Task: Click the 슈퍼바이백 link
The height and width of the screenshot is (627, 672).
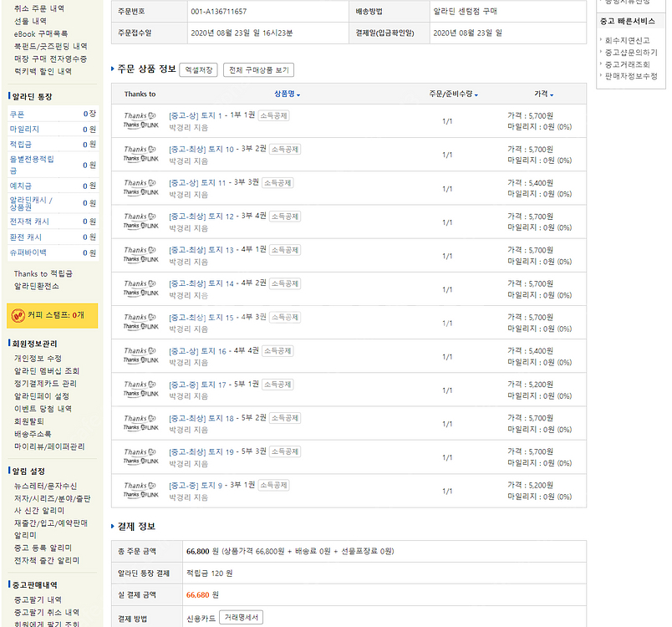Action: coord(28,252)
